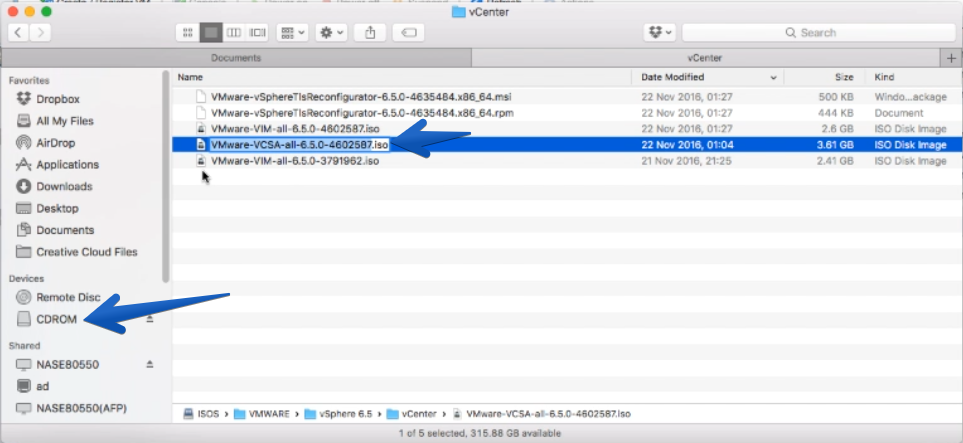
Task: Click the 3.61 GB size cell
Action: point(835,145)
